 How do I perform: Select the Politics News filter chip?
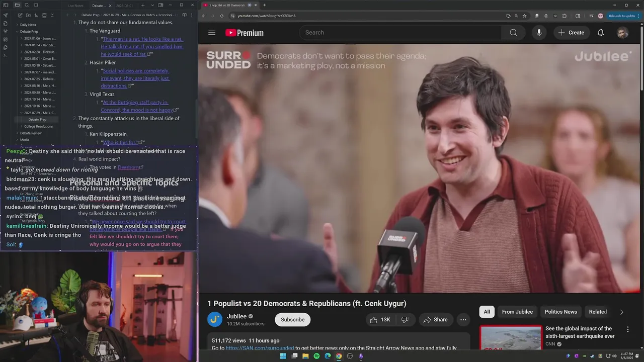pos(560,312)
